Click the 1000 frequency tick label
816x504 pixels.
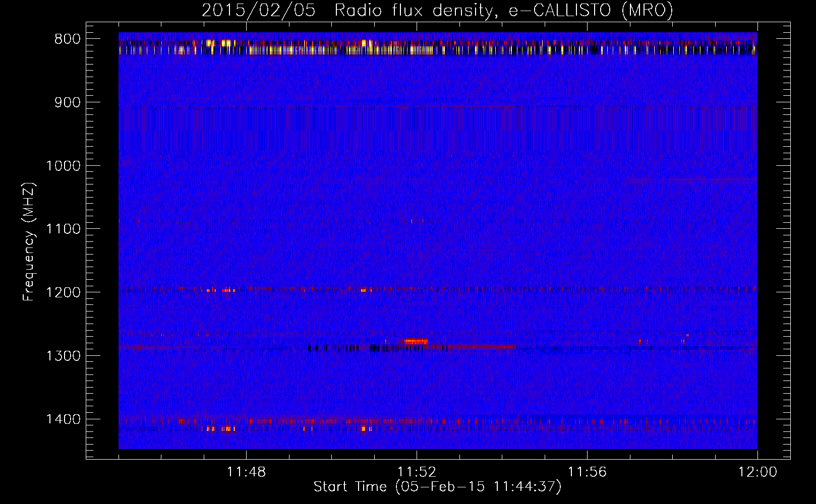pos(63,166)
